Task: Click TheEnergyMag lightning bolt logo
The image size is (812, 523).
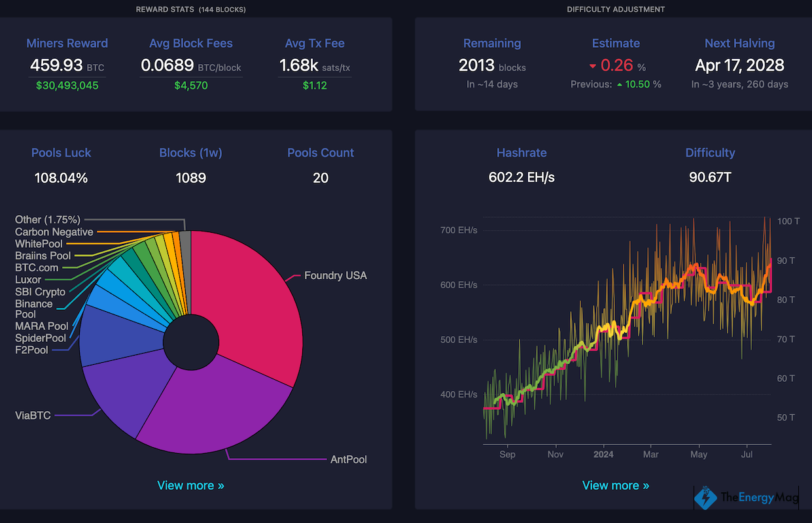Action: click(706, 498)
